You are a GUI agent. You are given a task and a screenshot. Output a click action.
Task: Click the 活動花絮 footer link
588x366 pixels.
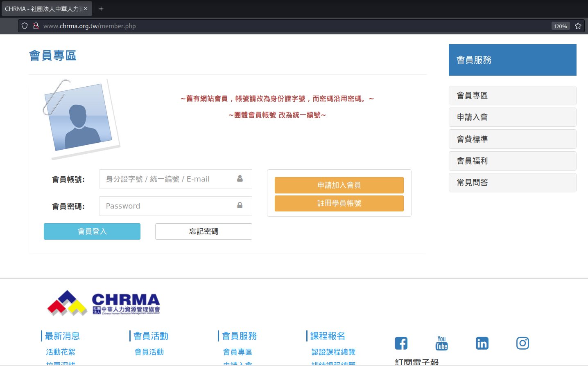tap(61, 352)
